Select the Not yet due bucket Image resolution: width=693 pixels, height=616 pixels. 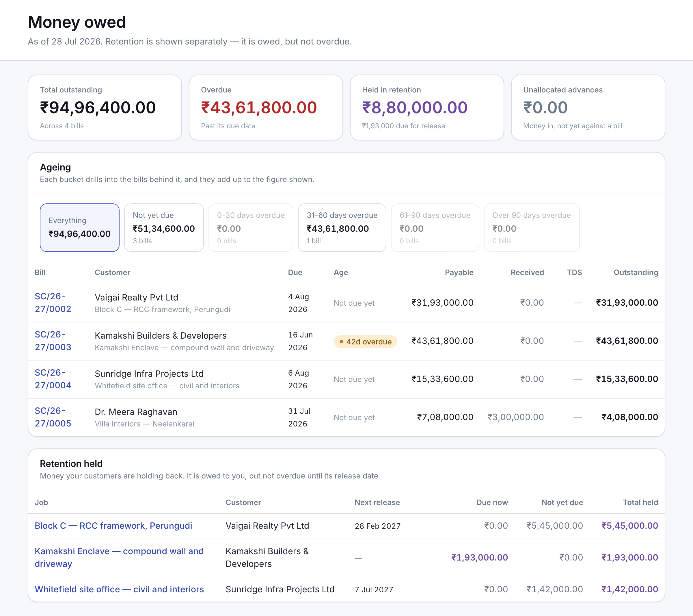[x=164, y=228]
